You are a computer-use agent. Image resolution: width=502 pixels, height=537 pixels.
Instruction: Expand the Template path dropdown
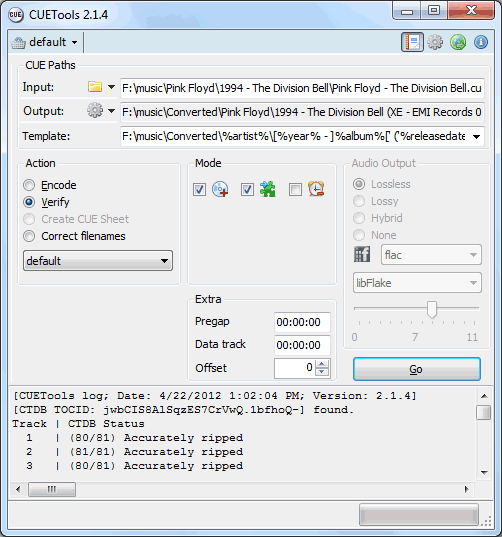(x=476, y=137)
